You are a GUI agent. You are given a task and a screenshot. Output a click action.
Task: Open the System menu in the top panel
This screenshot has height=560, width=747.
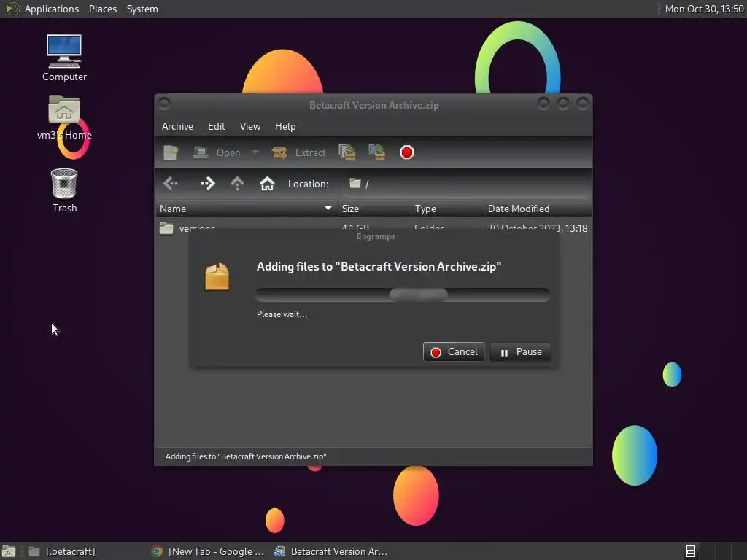tap(142, 9)
